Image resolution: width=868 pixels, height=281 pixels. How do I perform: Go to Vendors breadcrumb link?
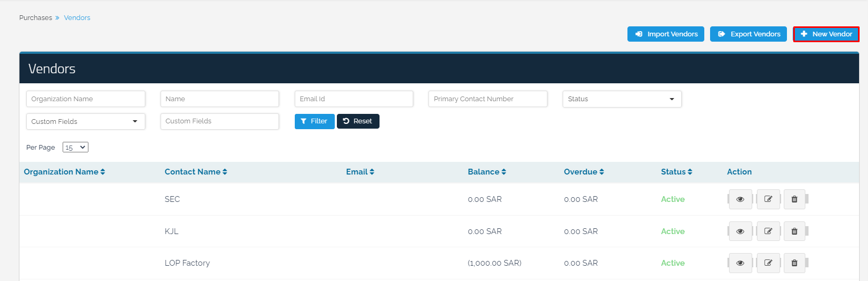(77, 18)
